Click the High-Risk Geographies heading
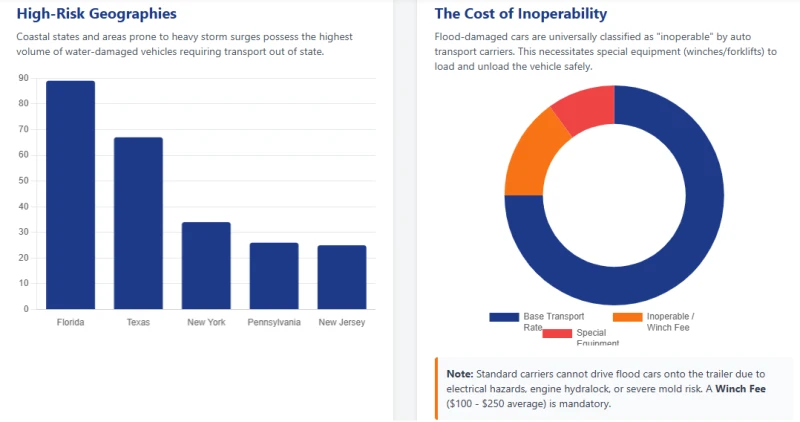 pyautogui.click(x=96, y=14)
